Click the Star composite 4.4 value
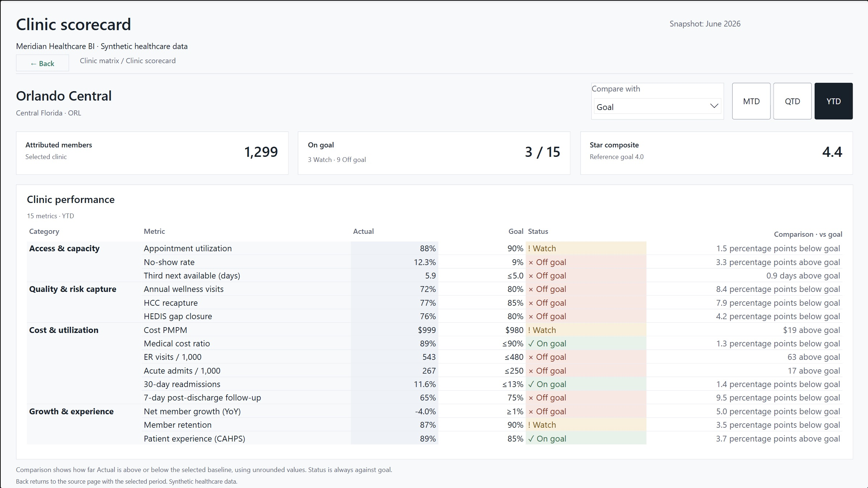Viewport: 868px width, 488px height. click(x=832, y=152)
